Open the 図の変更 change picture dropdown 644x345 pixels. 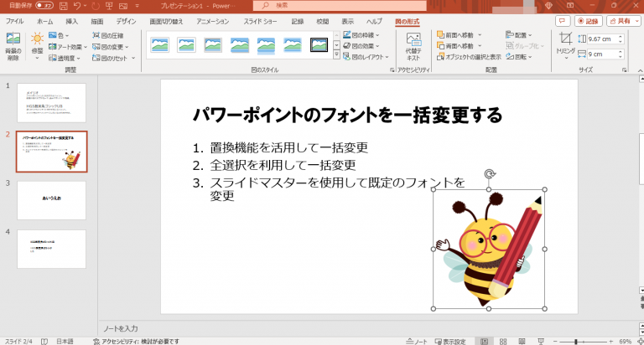click(x=110, y=47)
